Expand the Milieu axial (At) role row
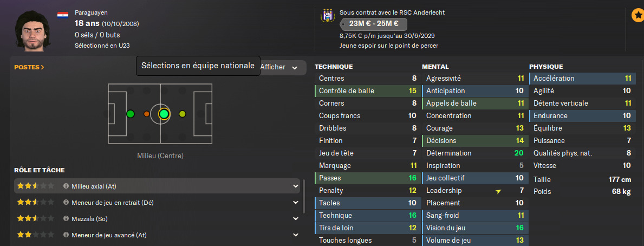 [296, 186]
